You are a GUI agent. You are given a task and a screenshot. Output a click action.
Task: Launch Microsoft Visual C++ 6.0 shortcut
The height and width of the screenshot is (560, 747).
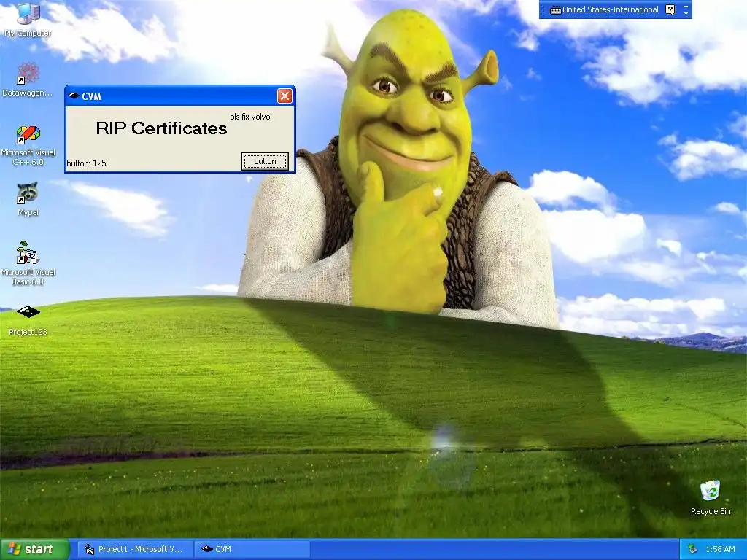(x=28, y=146)
